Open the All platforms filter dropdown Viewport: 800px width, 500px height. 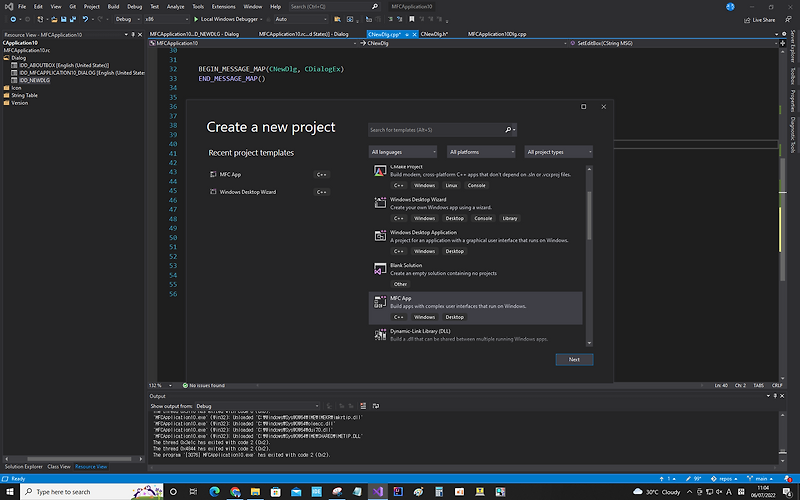tap(481, 152)
